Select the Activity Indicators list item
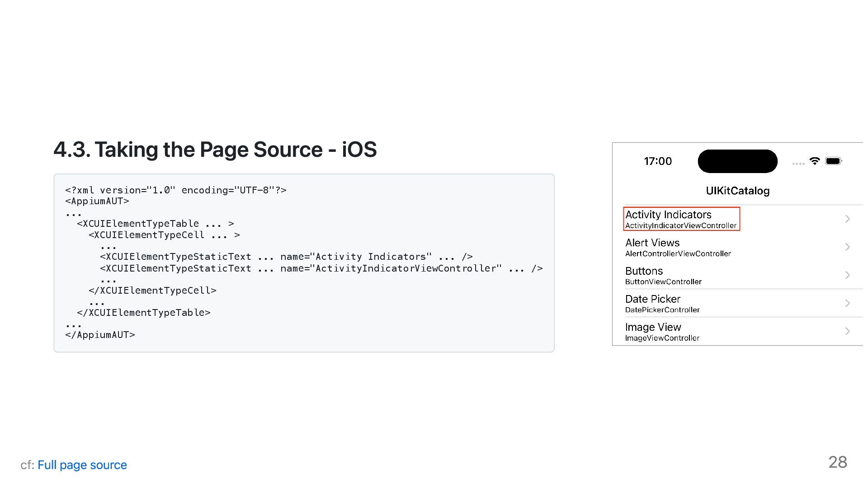Viewport: 868px width, 488px height. [x=681, y=219]
